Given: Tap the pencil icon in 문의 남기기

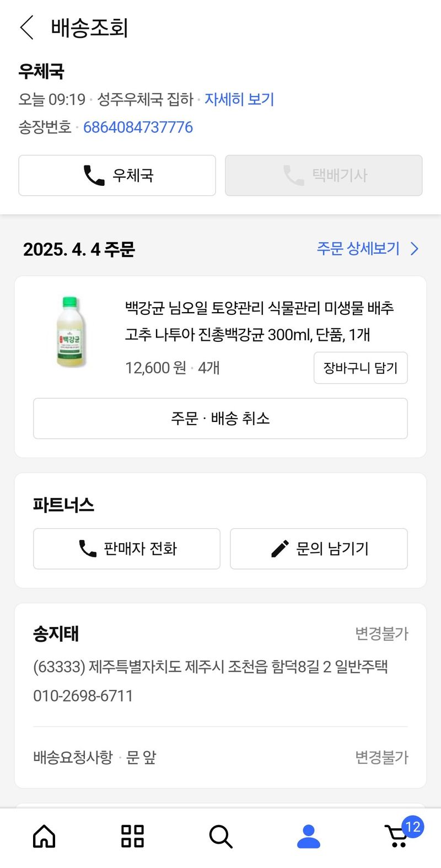Looking at the screenshot, I should pyautogui.click(x=280, y=549).
